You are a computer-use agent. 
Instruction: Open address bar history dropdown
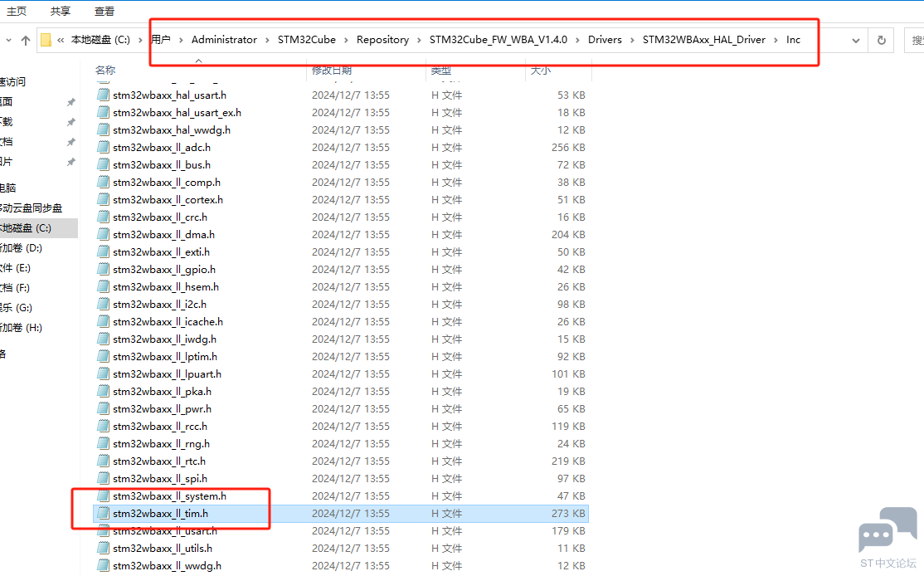click(856, 41)
